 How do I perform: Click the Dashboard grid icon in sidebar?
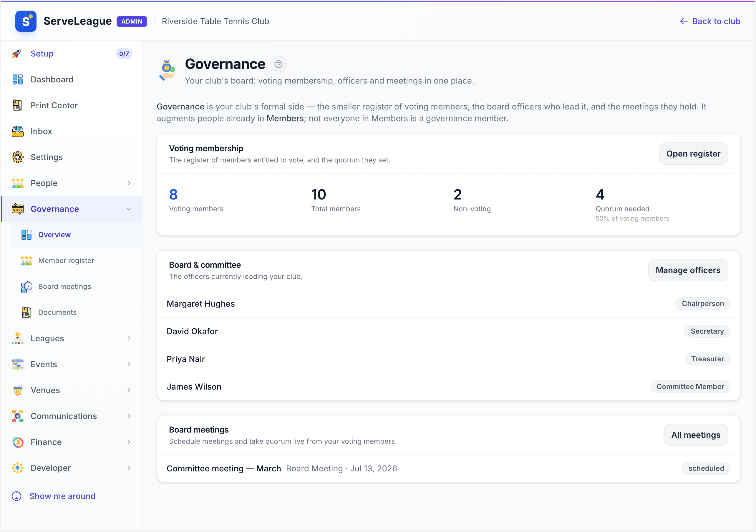coord(17,79)
